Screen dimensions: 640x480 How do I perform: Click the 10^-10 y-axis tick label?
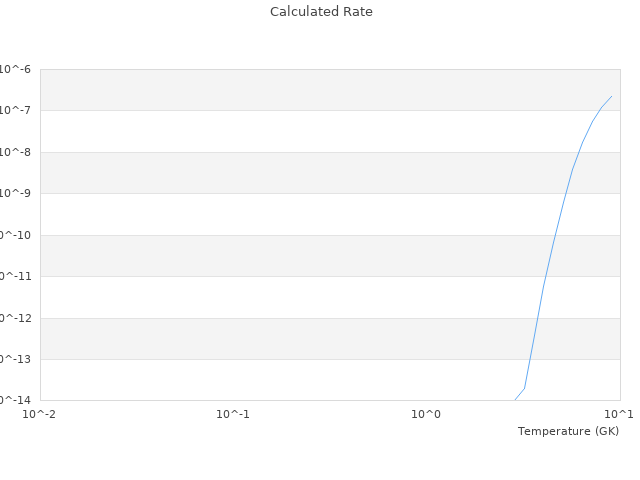tap(12, 235)
